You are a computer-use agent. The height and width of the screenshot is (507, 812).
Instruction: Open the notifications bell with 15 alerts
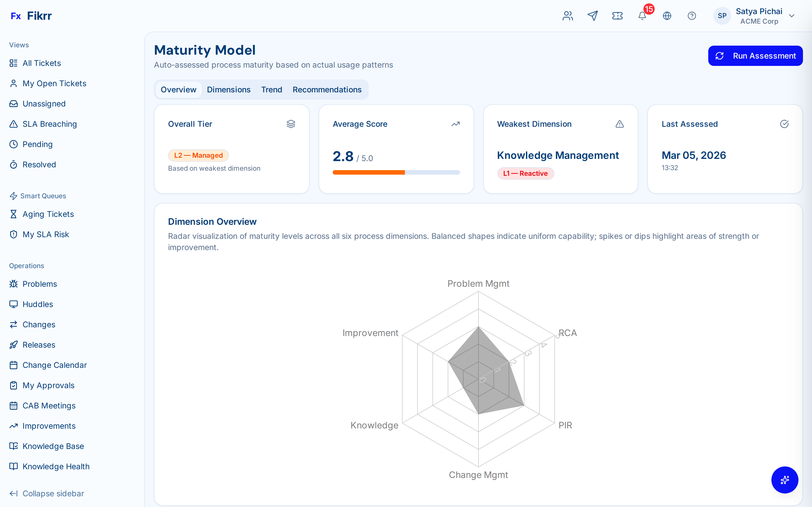click(x=642, y=16)
